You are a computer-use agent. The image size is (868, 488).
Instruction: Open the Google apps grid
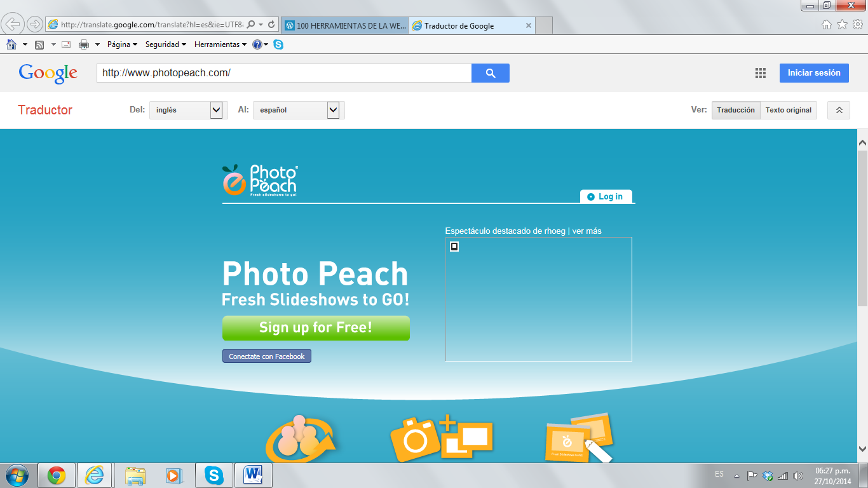pos(760,73)
